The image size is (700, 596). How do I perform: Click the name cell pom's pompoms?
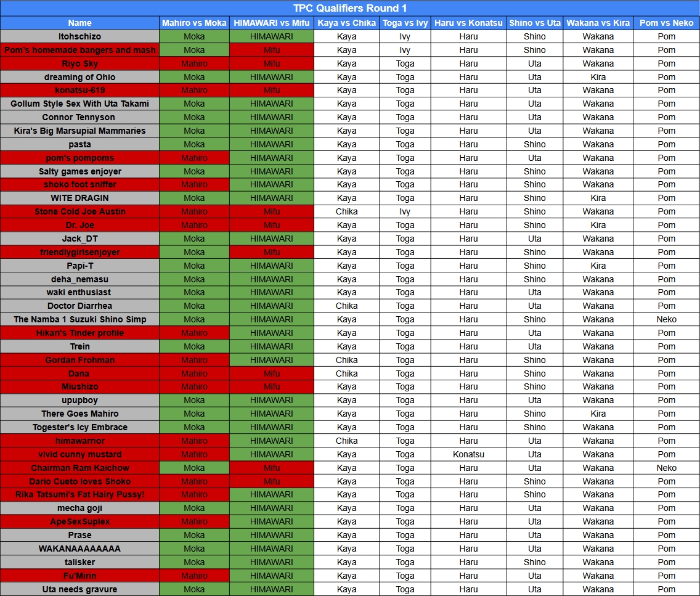coord(80,158)
